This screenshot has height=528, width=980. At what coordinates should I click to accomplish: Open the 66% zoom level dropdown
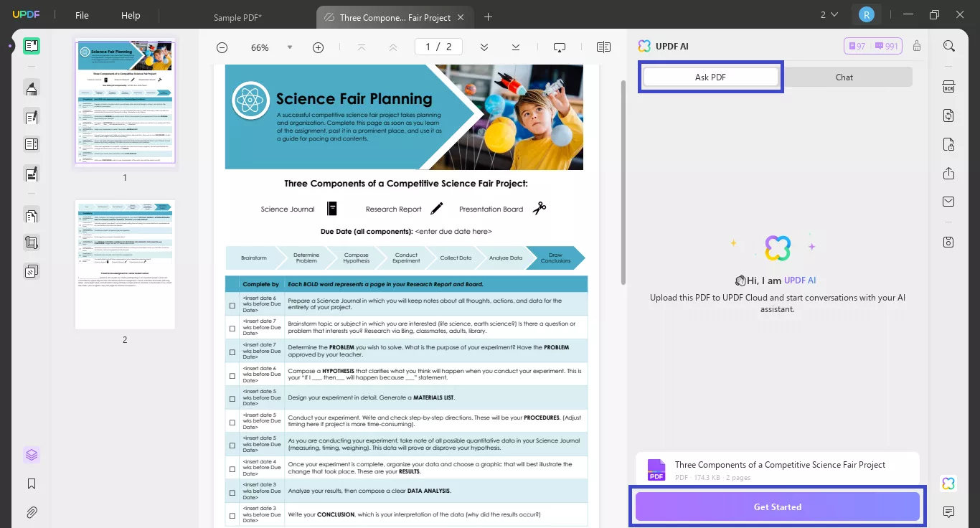[x=290, y=47]
